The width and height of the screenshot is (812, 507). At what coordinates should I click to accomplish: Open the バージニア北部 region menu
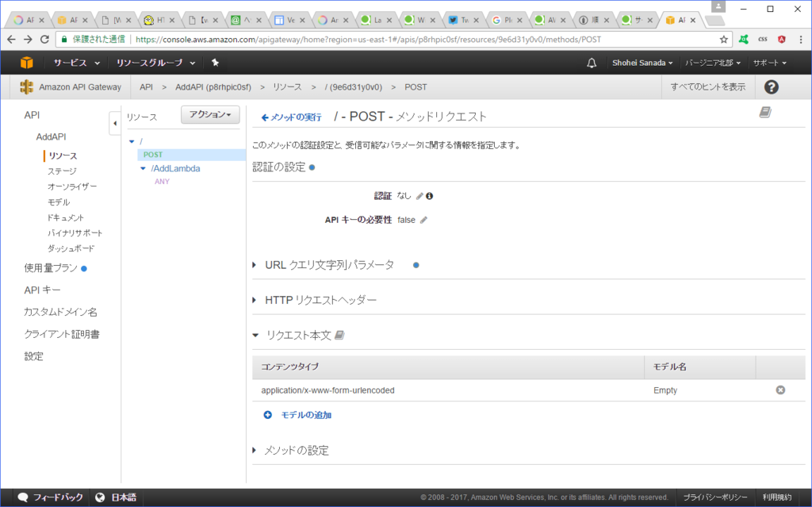tap(711, 62)
